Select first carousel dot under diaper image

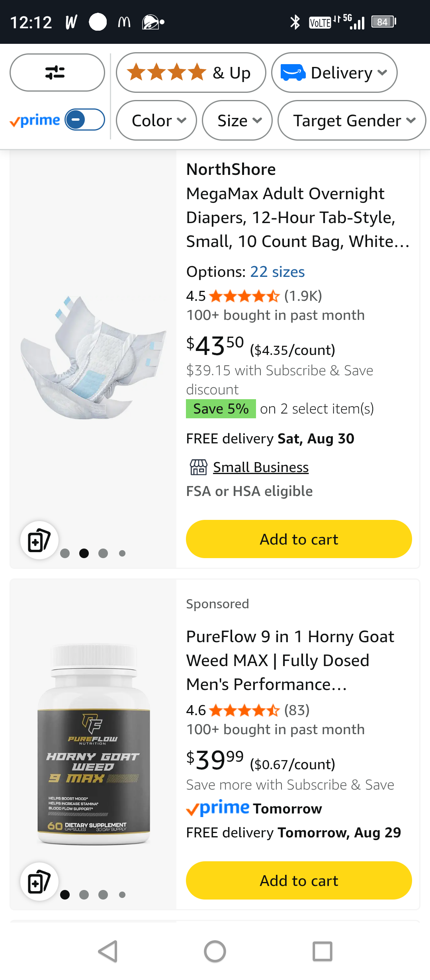(x=65, y=553)
